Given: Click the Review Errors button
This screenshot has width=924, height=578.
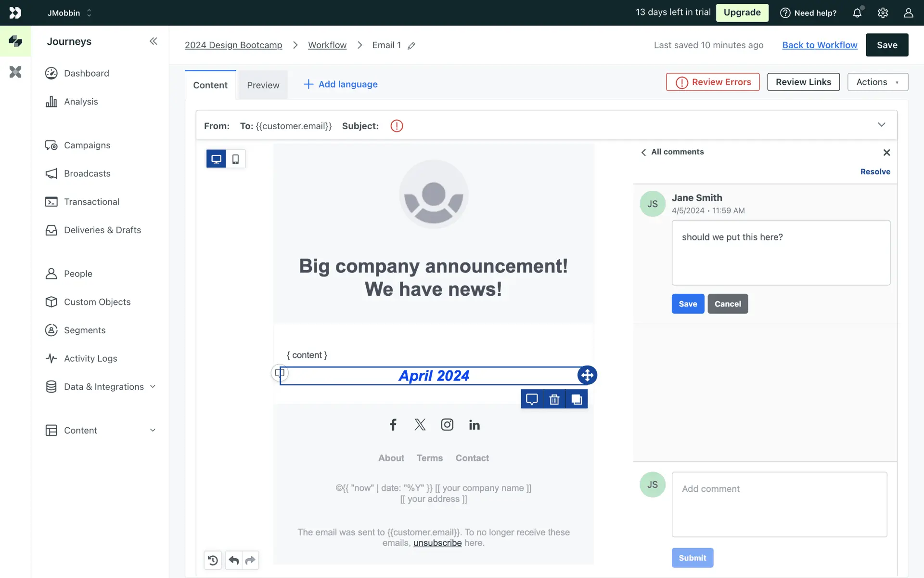Looking at the screenshot, I should point(712,82).
